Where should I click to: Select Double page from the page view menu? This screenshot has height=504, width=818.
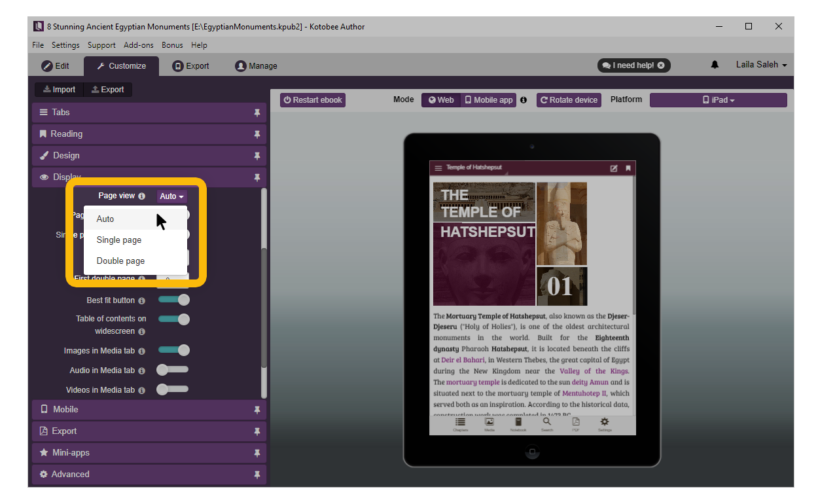[135, 261]
